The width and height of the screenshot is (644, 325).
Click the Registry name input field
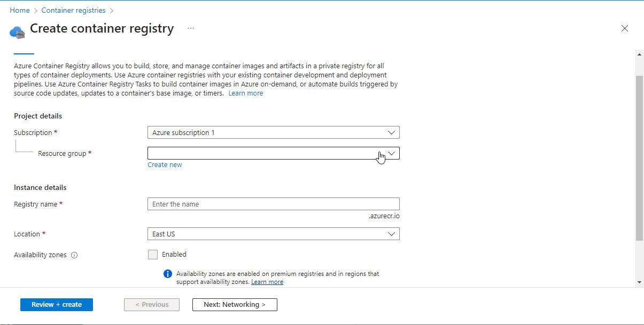[x=273, y=204]
